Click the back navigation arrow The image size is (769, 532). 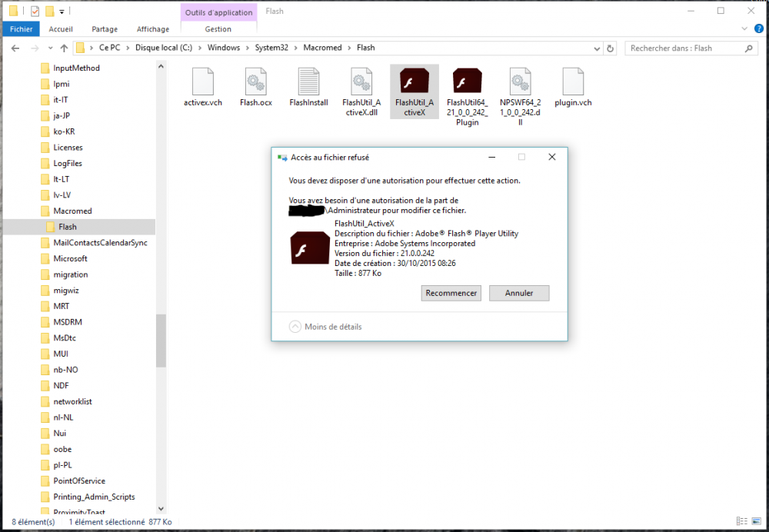pyautogui.click(x=15, y=48)
